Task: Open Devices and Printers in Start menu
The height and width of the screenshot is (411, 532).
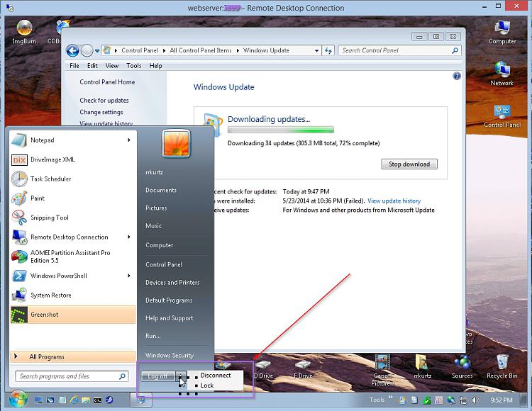Action: (172, 282)
